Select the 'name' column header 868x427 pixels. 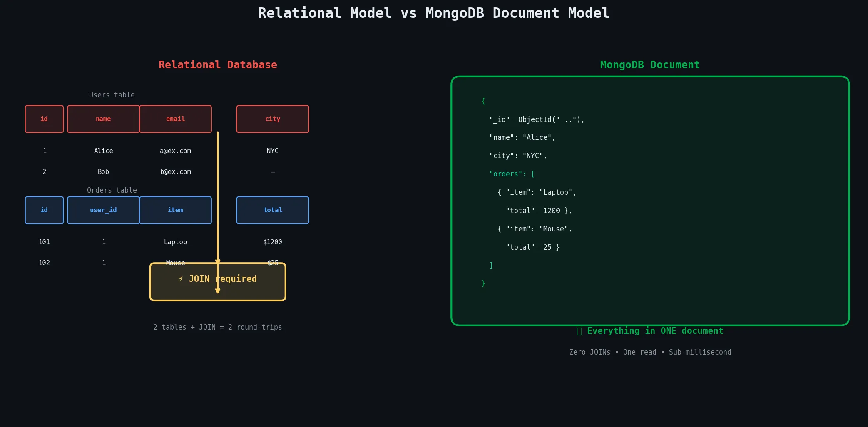(103, 119)
